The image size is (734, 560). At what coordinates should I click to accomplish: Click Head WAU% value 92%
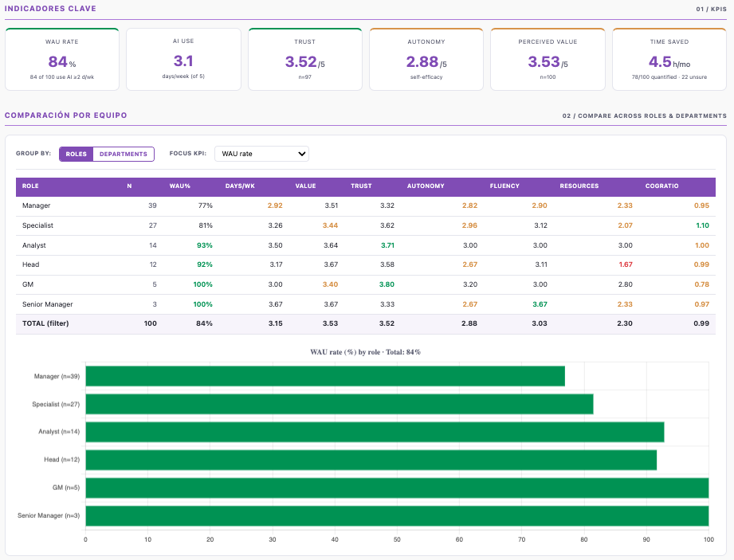pos(205,264)
